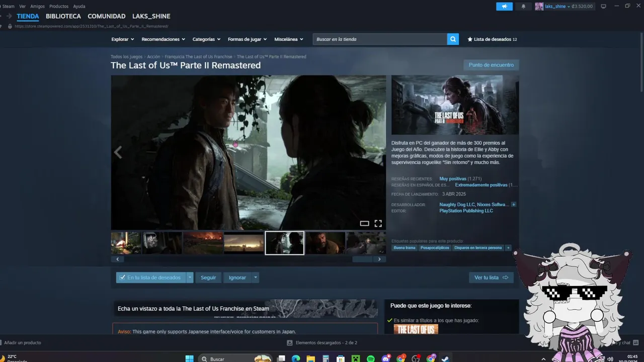
Task: Click the magnifier search button in store
Action: [x=453, y=39]
